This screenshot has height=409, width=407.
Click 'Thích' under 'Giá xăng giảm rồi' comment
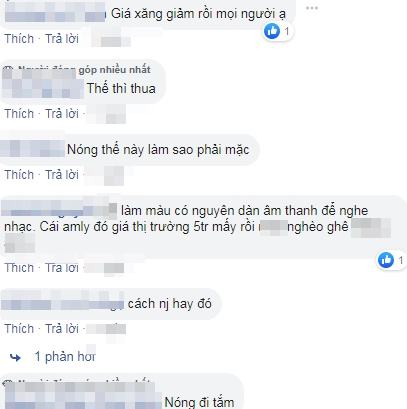[19, 39]
